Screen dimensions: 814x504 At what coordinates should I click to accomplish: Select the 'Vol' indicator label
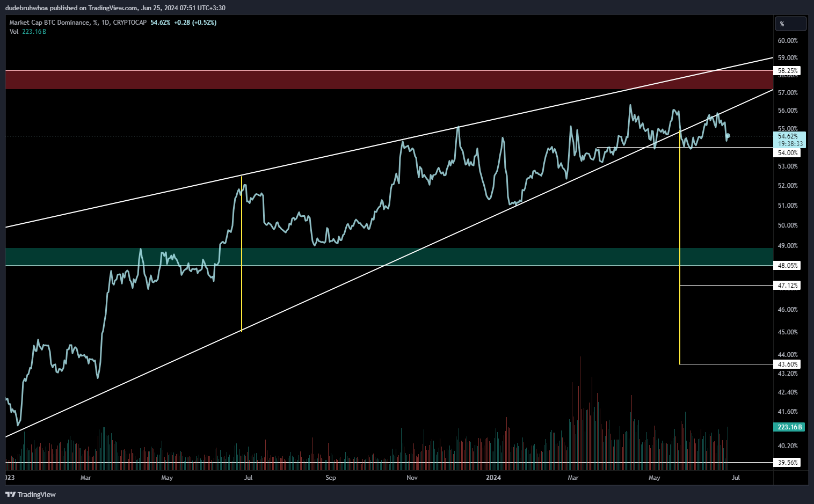pos(14,32)
